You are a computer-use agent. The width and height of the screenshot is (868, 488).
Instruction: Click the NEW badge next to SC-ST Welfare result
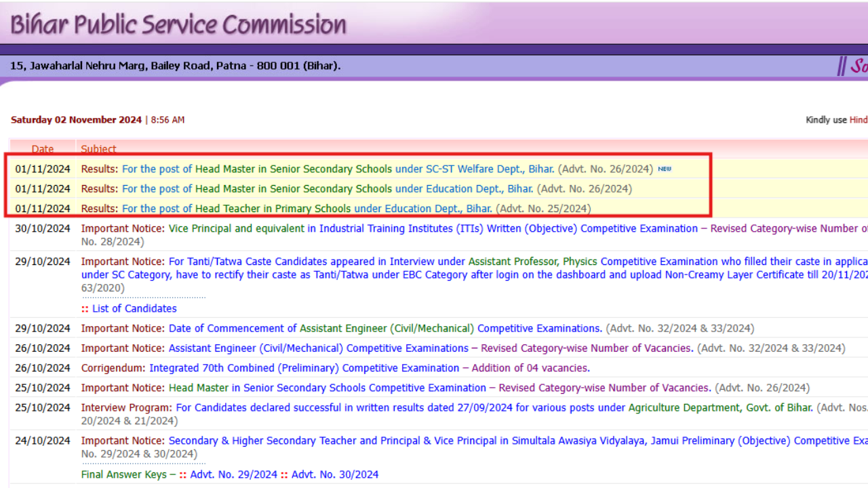pos(665,169)
